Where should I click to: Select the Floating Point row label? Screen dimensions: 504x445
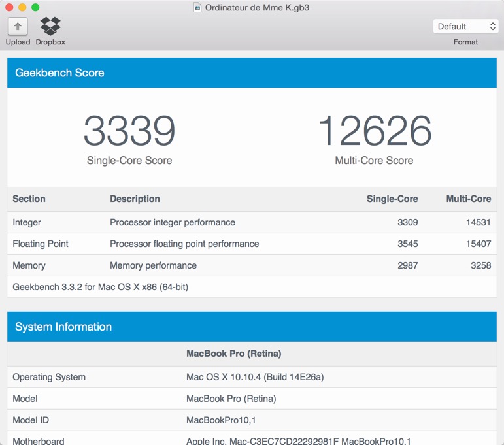[x=41, y=244]
